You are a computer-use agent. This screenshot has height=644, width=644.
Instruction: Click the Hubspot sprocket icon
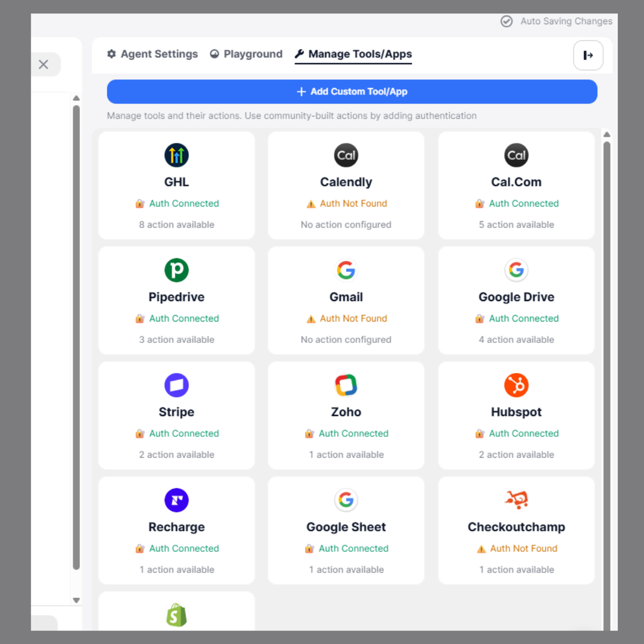[516, 385]
